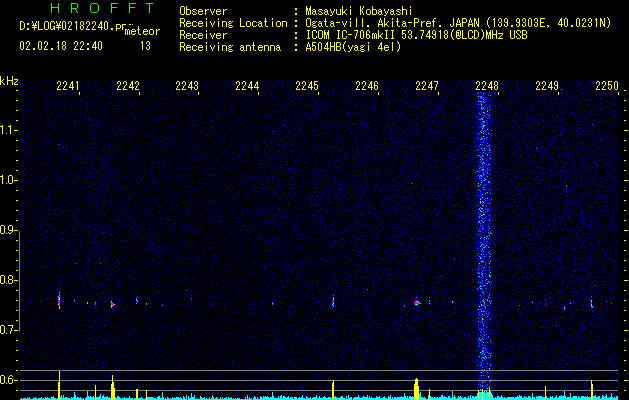Select the Ogata-vill. Akita-Pref. JAPAN location text

(x=458, y=23)
